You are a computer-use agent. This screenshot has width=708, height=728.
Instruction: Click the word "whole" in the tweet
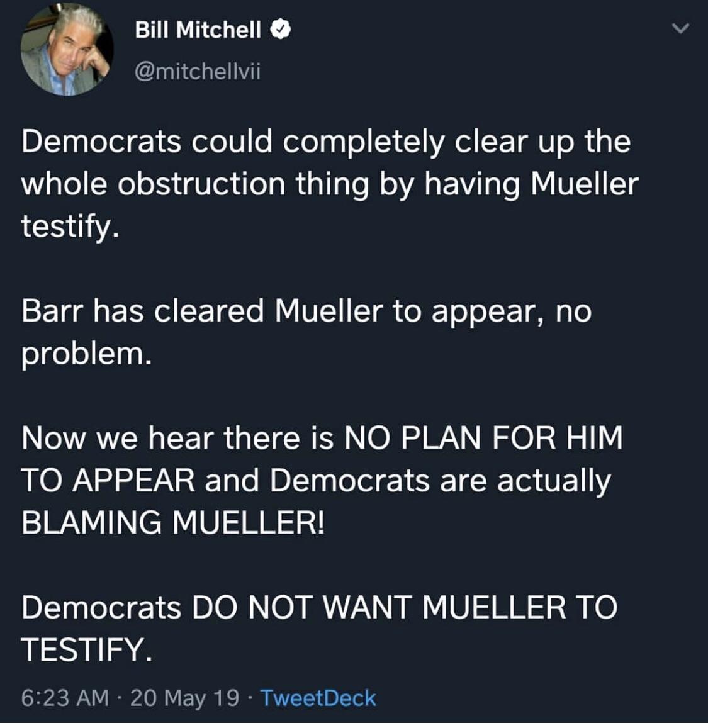64,184
